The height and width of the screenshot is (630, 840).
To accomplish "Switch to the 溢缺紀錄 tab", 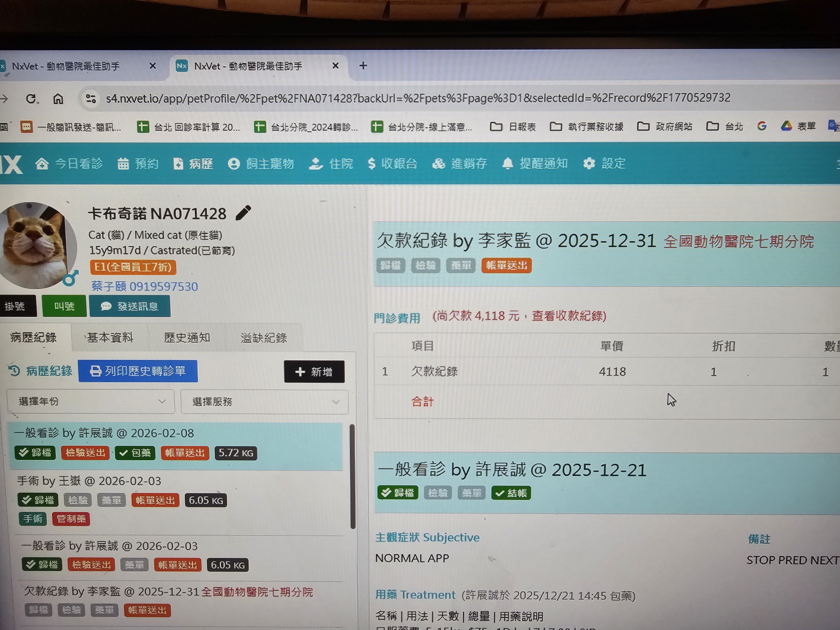I will pyautogui.click(x=264, y=338).
